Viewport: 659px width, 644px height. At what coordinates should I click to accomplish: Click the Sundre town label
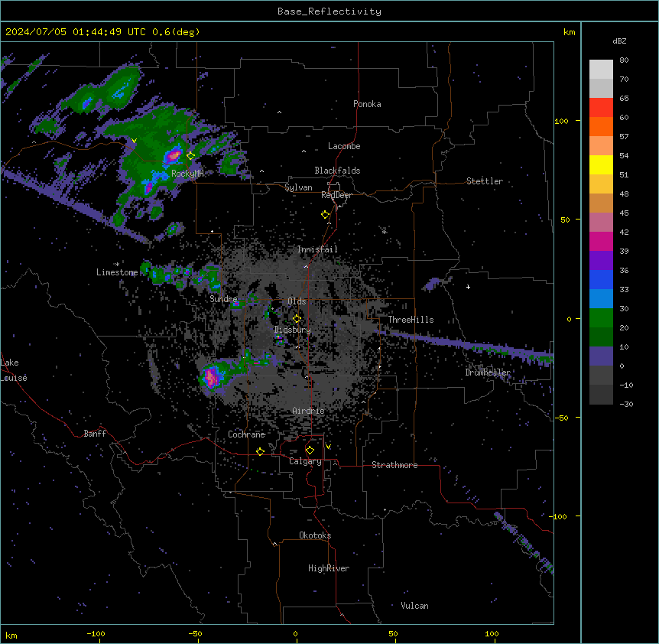[223, 299]
